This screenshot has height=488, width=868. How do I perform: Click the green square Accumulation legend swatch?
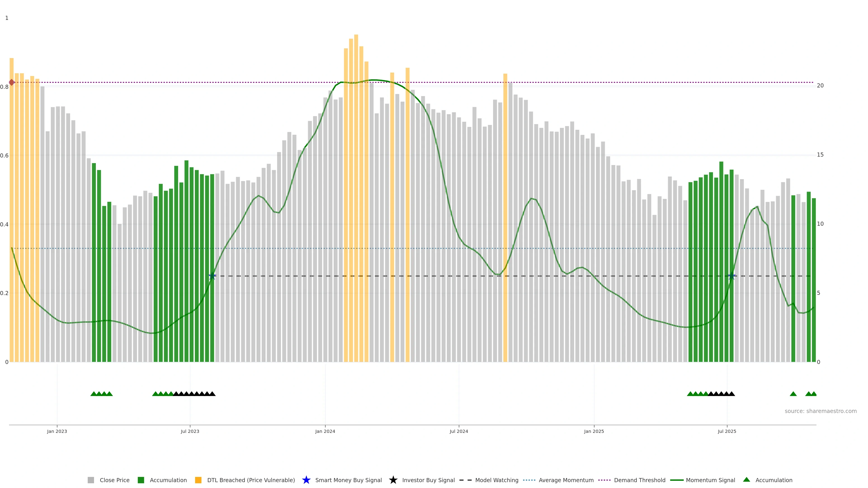click(x=141, y=480)
